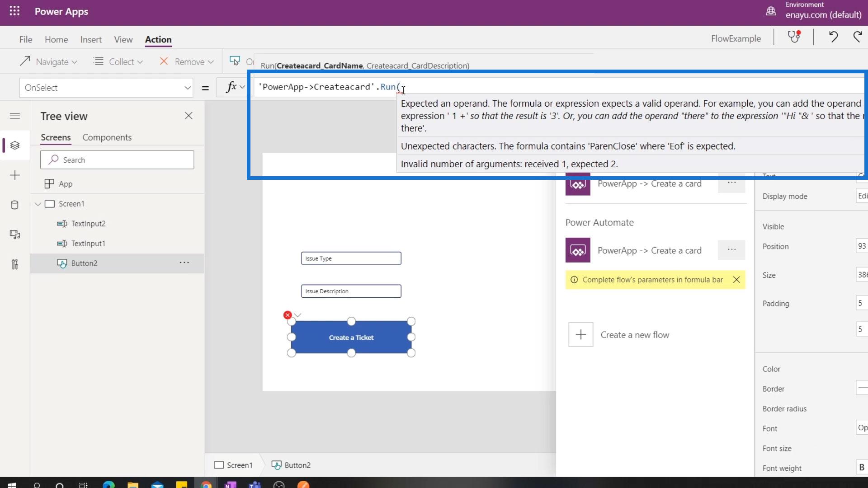Viewport: 868px width, 488px height.
Task: Dismiss the Complete flow's parameters warning
Action: click(736, 280)
